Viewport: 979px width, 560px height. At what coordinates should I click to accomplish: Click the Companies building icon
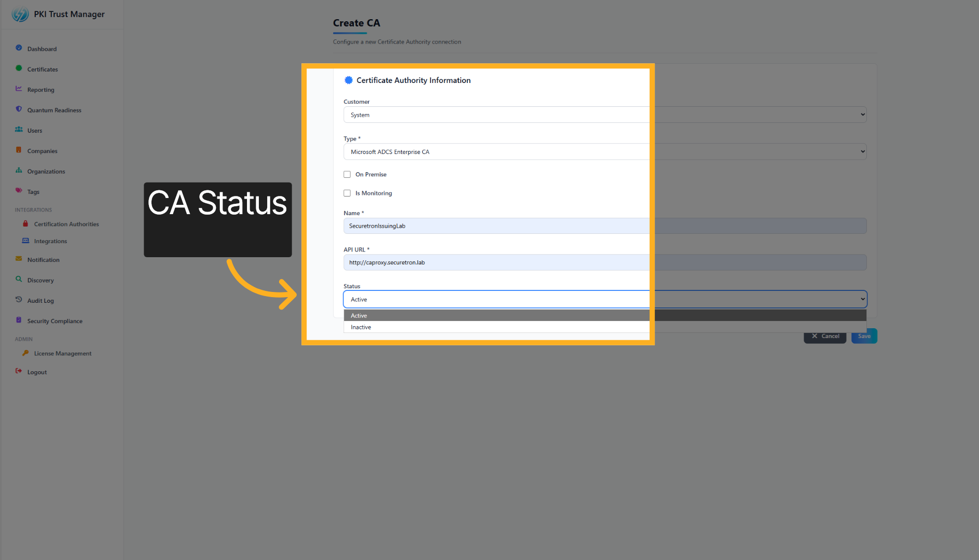pyautogui.click(x=19, y=150)
